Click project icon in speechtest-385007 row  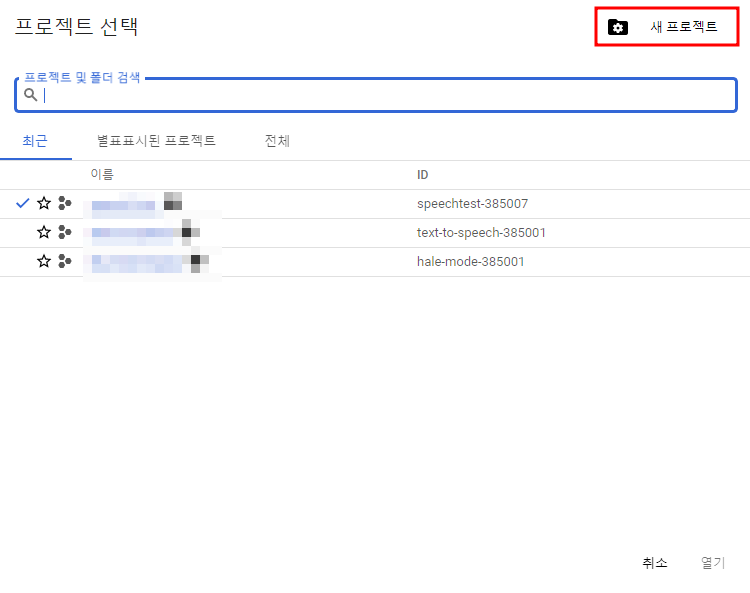[65, 203]
